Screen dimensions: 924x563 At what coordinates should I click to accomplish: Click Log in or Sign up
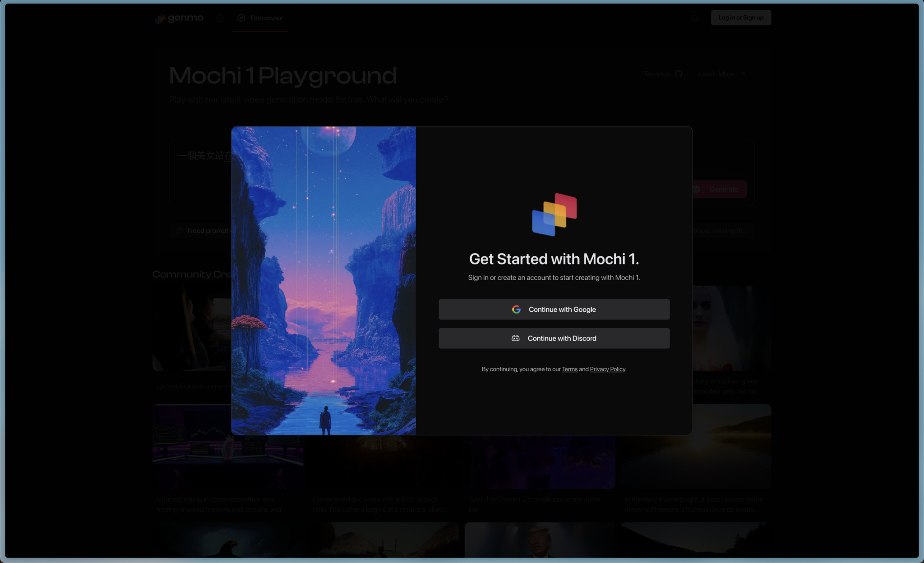pos(741,18)
